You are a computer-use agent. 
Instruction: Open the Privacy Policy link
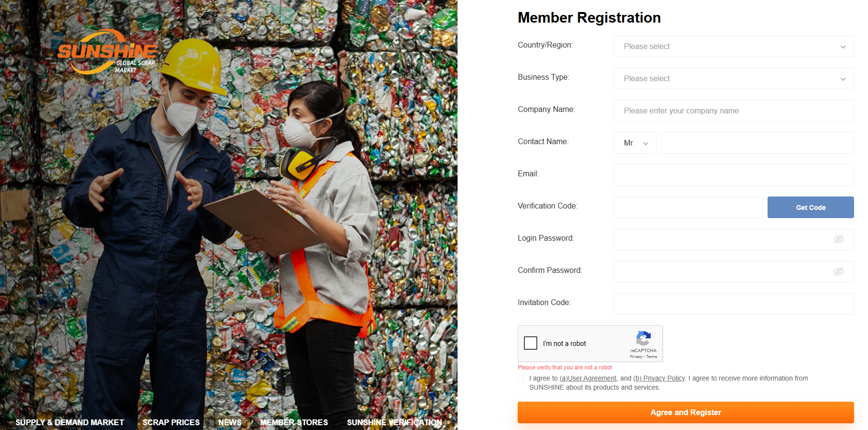[x=659, y=379]
